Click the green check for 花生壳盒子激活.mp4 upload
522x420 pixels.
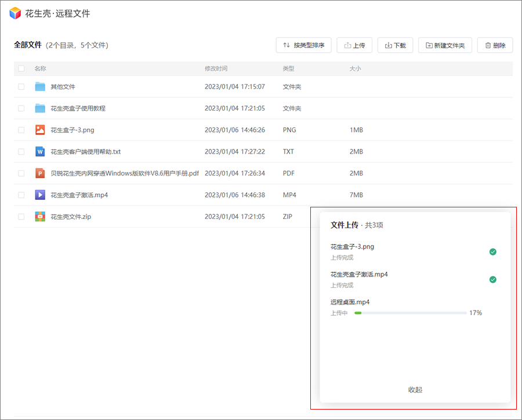pyautogui.click(x=492, y=280)
